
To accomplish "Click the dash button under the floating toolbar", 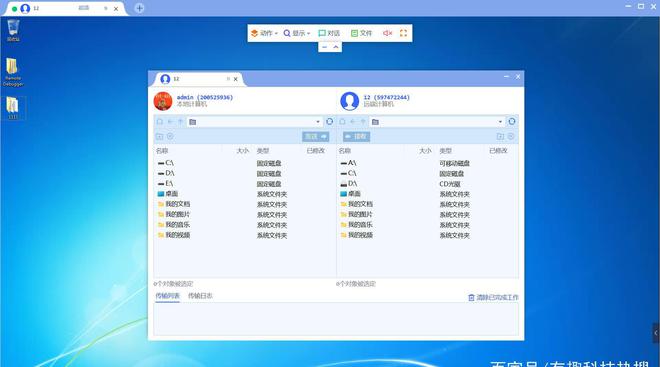I will [324, 47].
